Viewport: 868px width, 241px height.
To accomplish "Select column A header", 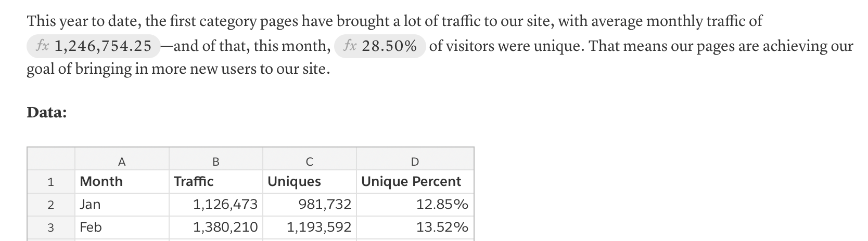I will click(122, 162).
